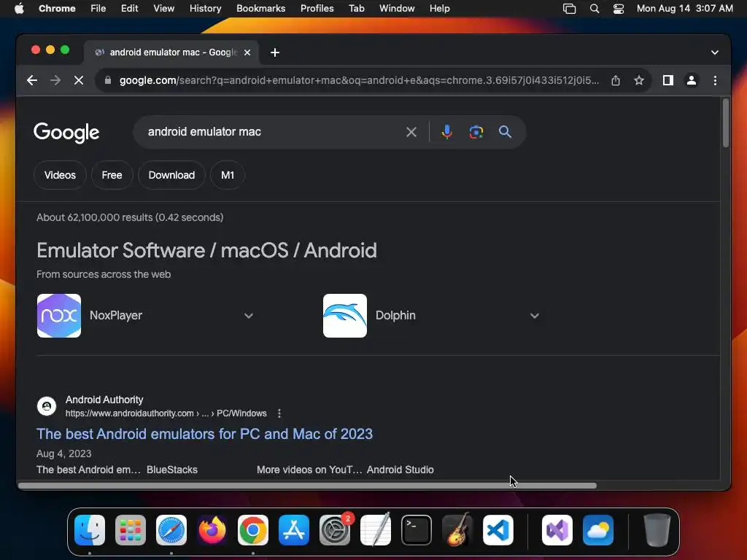Click the vertical page scrollbar
This screenshot has height=560, width=747.
[x=726, y=122]
